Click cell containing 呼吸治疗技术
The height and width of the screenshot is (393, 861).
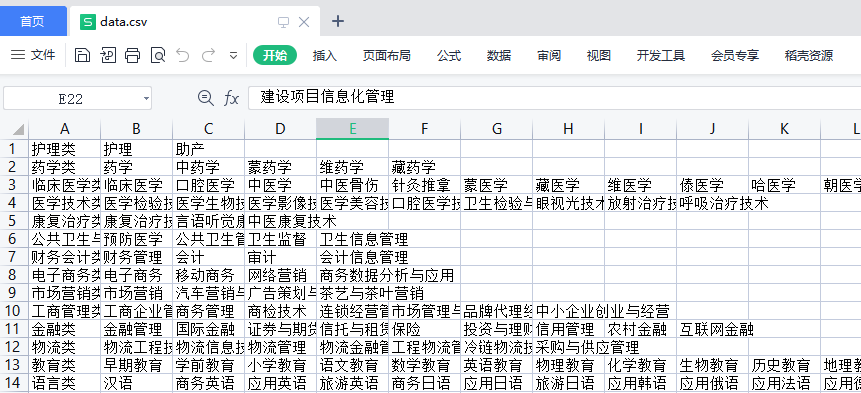(712, 203)
